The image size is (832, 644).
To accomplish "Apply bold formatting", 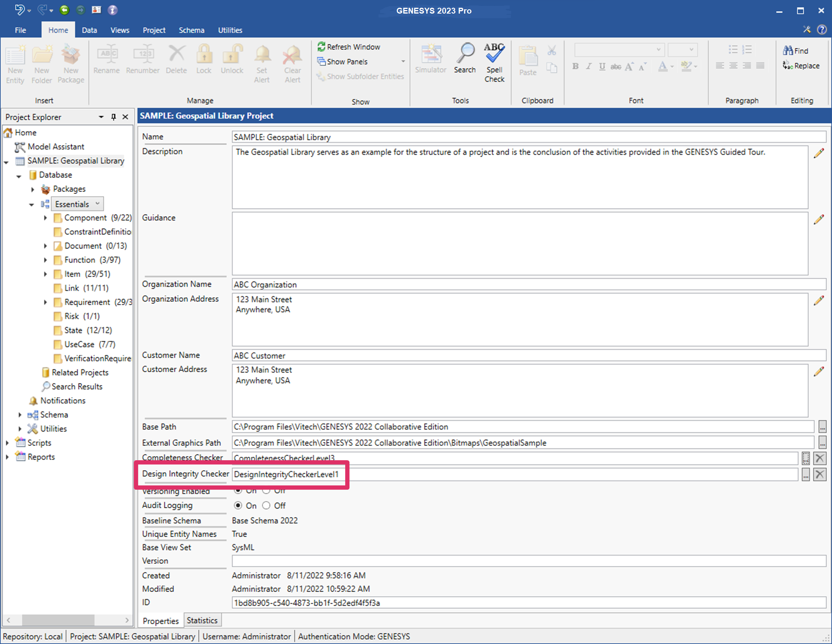I will pos(575,66).
